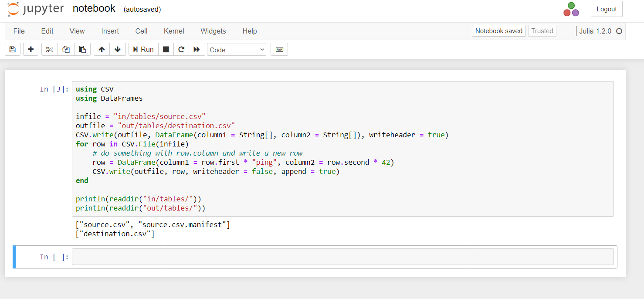Click the Logout button
Screen dimensions: 644x299
click(607, 9)
